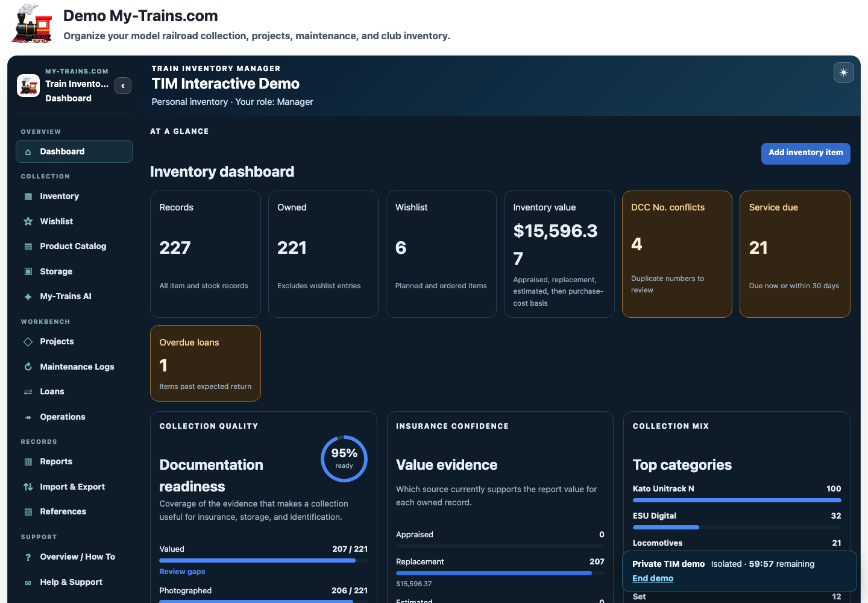Click the Dashboard home icon in sidebar

pyautogui.click(x=28, y=152)
